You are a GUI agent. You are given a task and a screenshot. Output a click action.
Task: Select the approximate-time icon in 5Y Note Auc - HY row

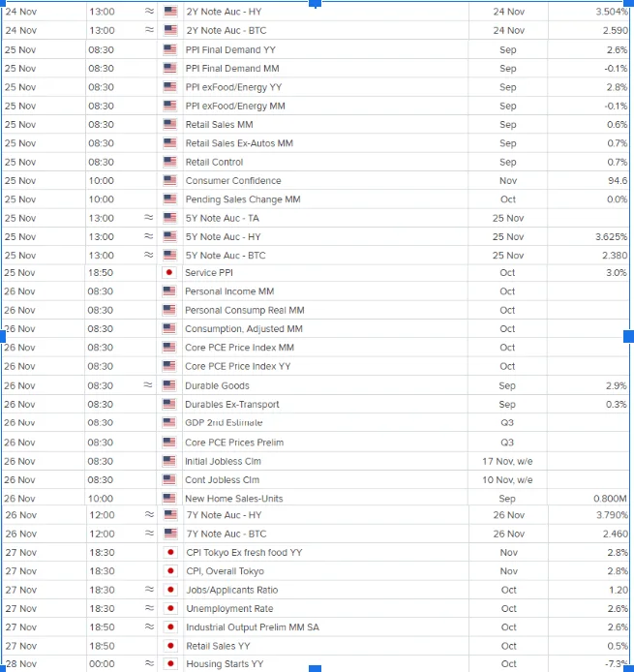click(x=149, y=236)
